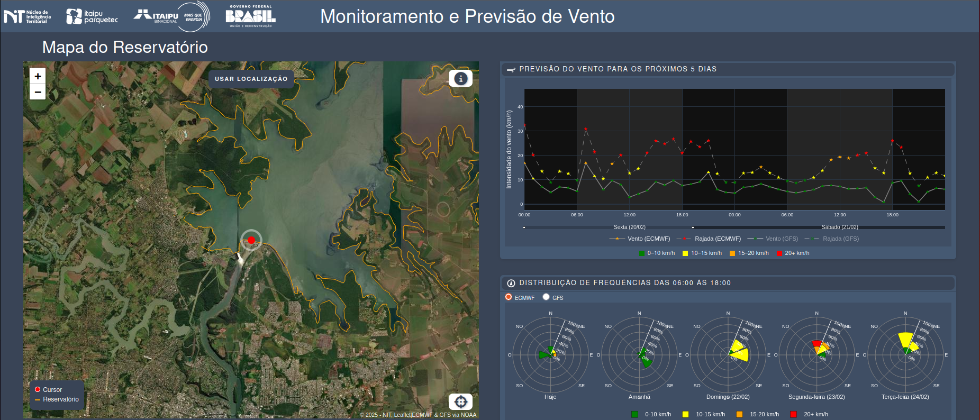The height and width of the screenshot is (420, 980).
Task: Click the Itaipu Binacional logo
Action: click(x=171, y=16)
